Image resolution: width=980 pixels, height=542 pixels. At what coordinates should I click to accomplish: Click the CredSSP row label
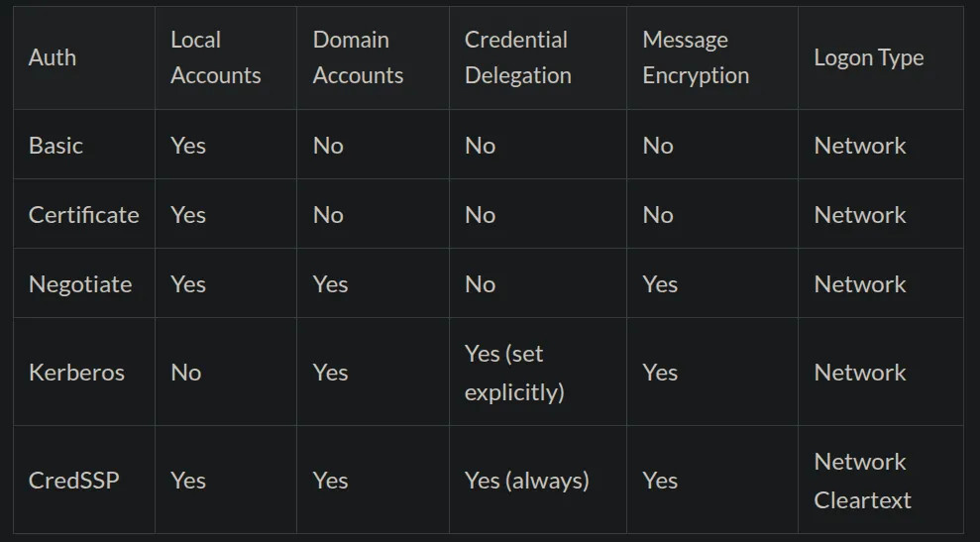coord(84,481)
